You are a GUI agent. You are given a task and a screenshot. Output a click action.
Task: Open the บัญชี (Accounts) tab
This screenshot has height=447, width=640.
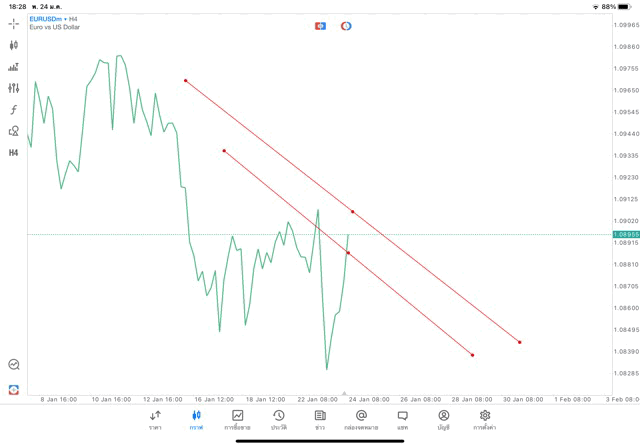443,419
